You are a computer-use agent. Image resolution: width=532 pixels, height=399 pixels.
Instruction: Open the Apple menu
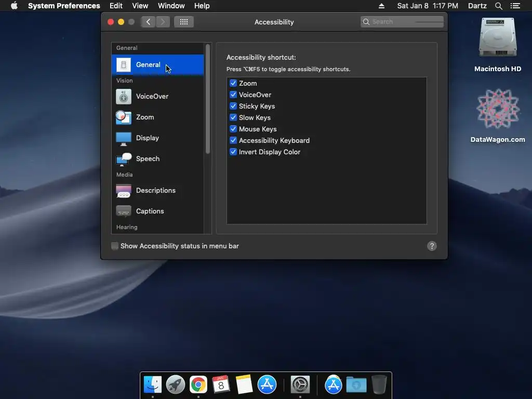(x=14, y=6)
